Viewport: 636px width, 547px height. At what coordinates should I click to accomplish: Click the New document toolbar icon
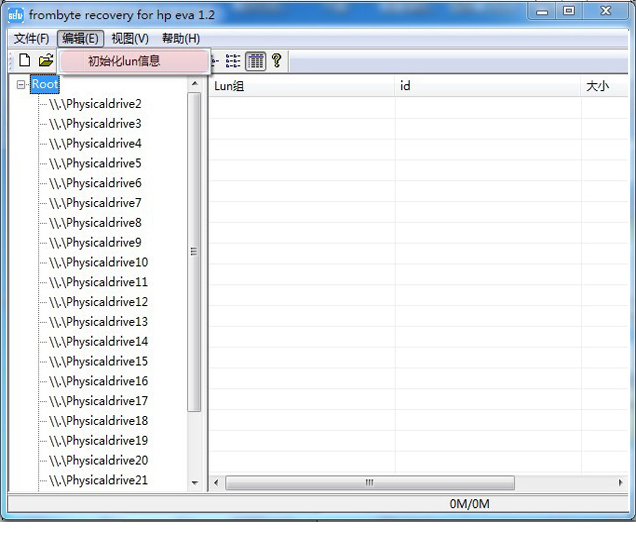[x=25, y=60]
